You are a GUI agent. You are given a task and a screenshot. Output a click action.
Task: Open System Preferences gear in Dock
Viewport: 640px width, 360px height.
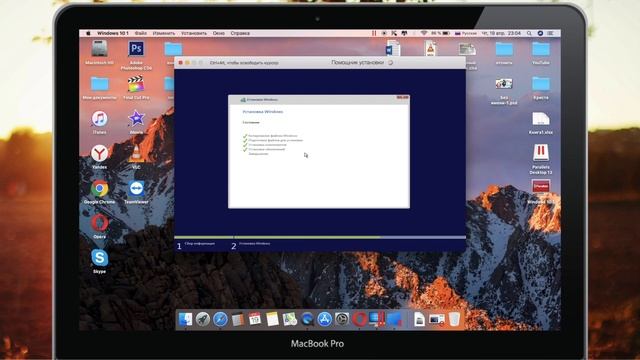(342, 319)
